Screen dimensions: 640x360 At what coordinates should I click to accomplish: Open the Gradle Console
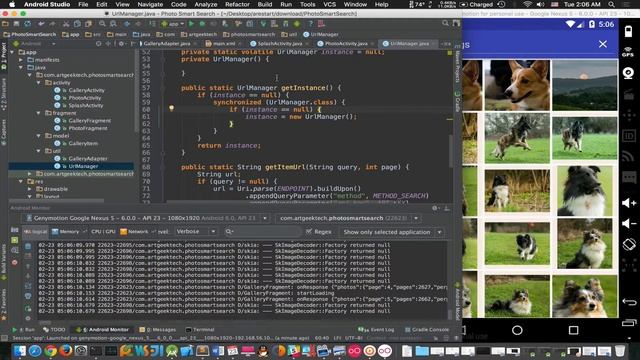427,329
